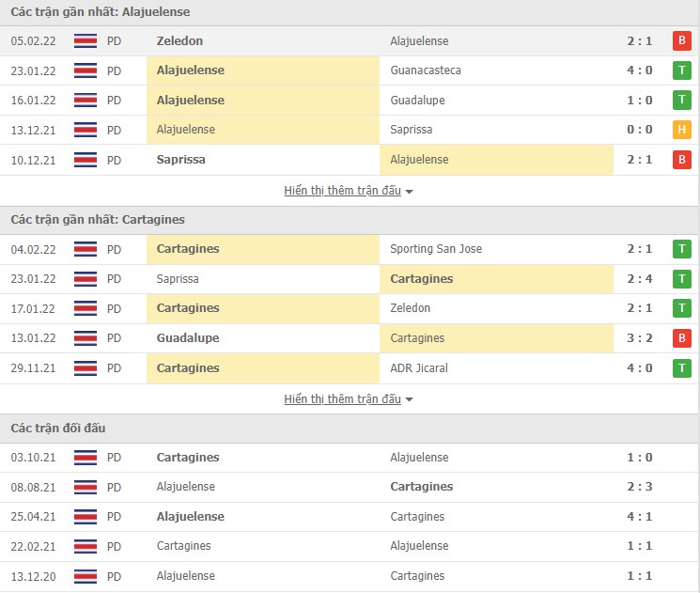Screen dimensions: 700x593
Task: Click the 4 : 0 score against Guanacasteca
Action: click(x=641, y=70)
